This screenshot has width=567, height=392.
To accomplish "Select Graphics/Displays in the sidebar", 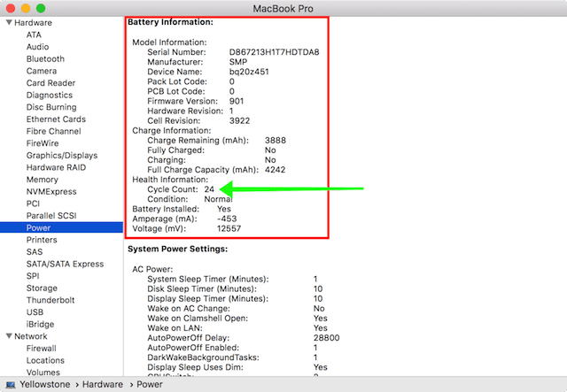I will tap(60, 155).
